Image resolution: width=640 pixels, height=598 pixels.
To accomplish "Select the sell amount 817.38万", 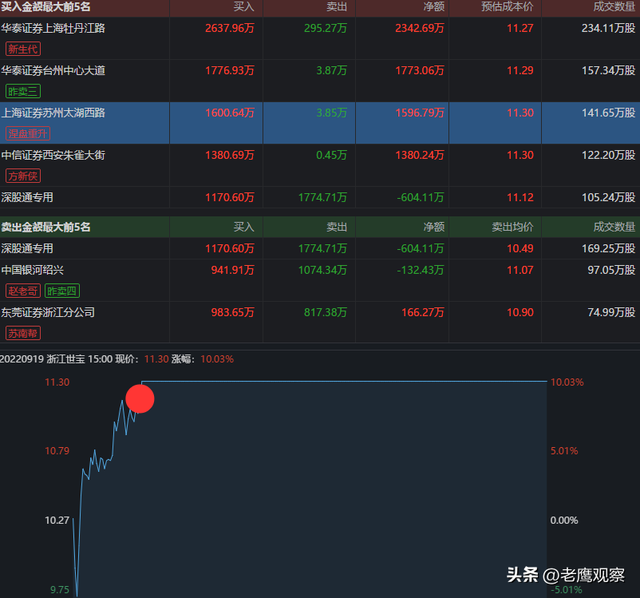I will [325, 312].
